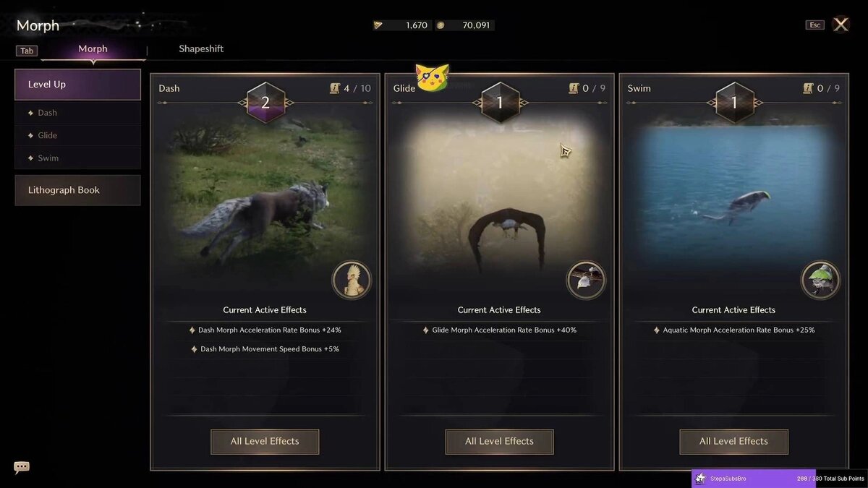This screenshot has height=488, width=868.
Task: Click the Dash morph chocobo-like creature icon
Action: (352, 281)
